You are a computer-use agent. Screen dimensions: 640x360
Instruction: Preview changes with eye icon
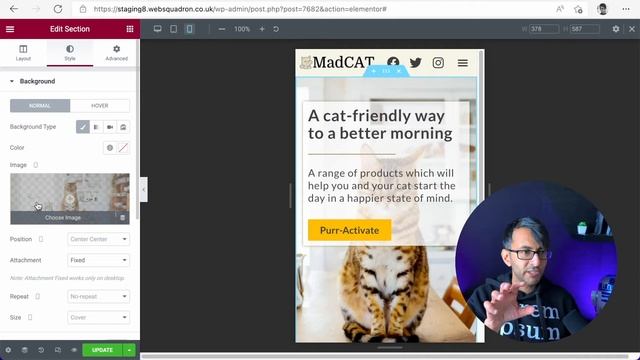(x=74, y=350)
